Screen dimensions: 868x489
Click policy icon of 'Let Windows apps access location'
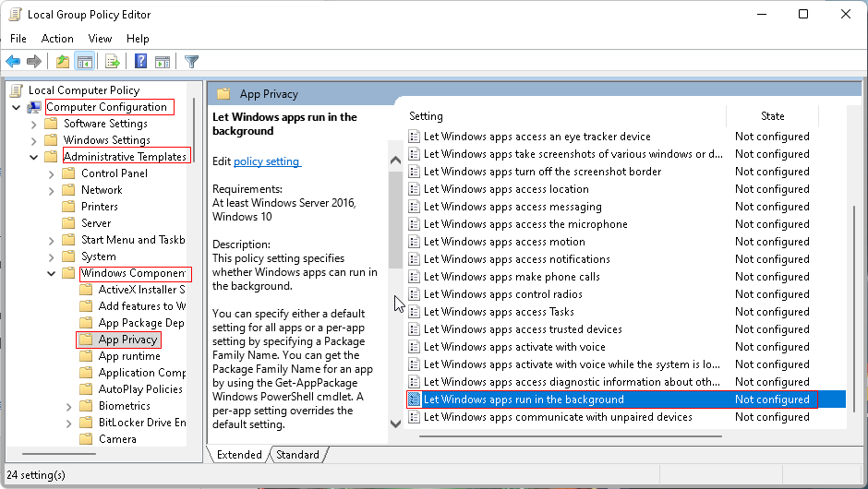[x=414, y=189]
